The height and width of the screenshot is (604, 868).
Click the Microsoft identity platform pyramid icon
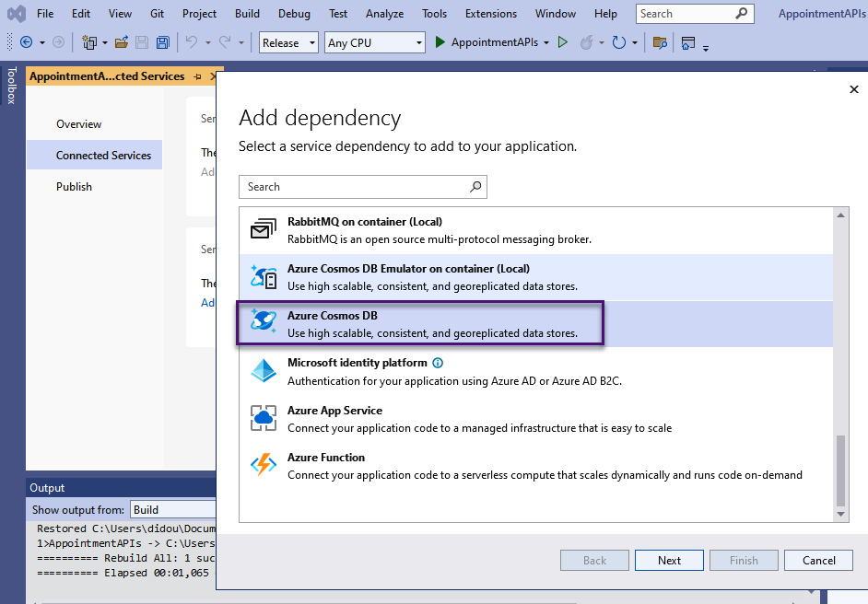click(264, 370)
